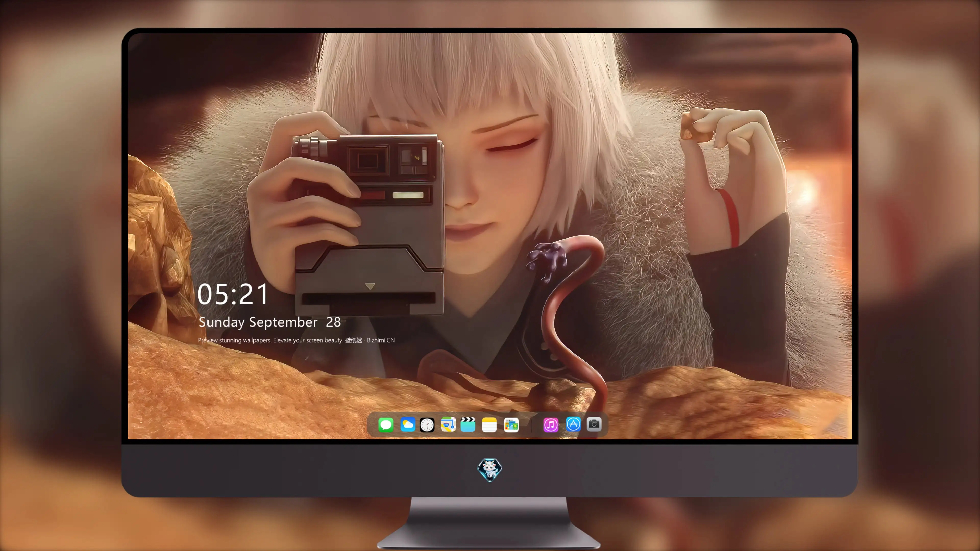Viewport: 980px width, 551px height.
Task: Open the Weather app in the dock
Action: [408, 424]
